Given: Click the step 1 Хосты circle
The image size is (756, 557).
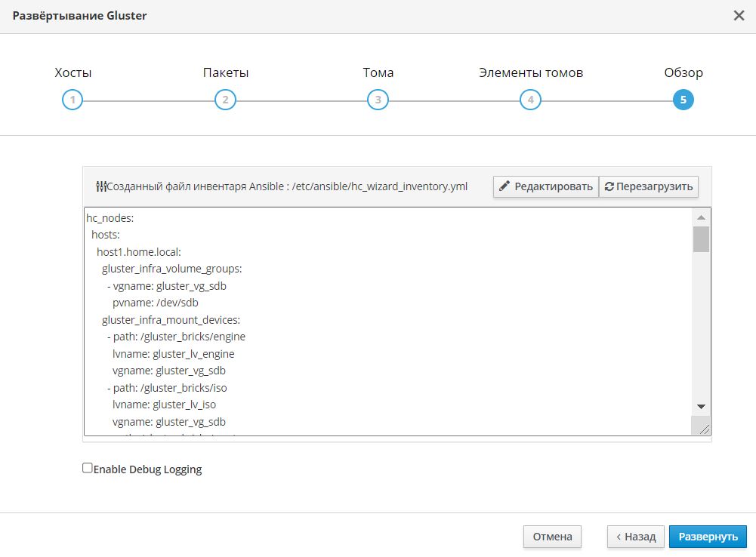Looking at the screenshot, I should pos(73,100).
